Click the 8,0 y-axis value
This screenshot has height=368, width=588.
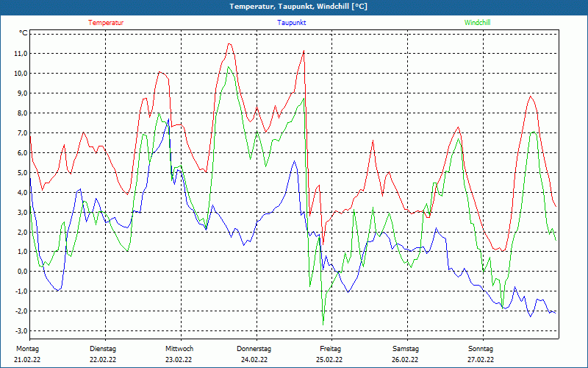tap(22, 113)
